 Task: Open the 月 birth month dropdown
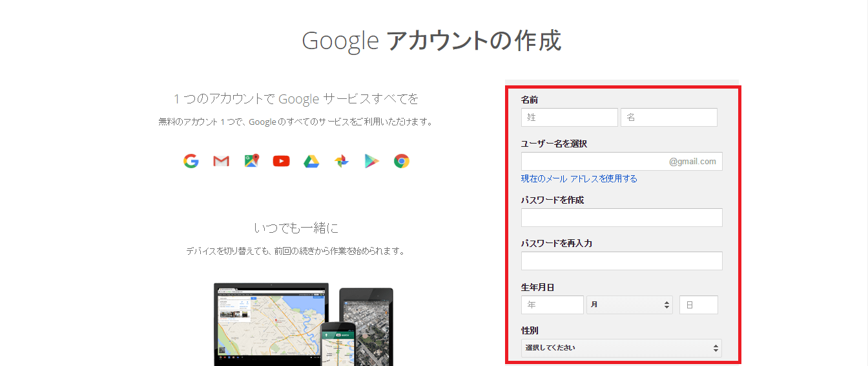coord(630,305)
